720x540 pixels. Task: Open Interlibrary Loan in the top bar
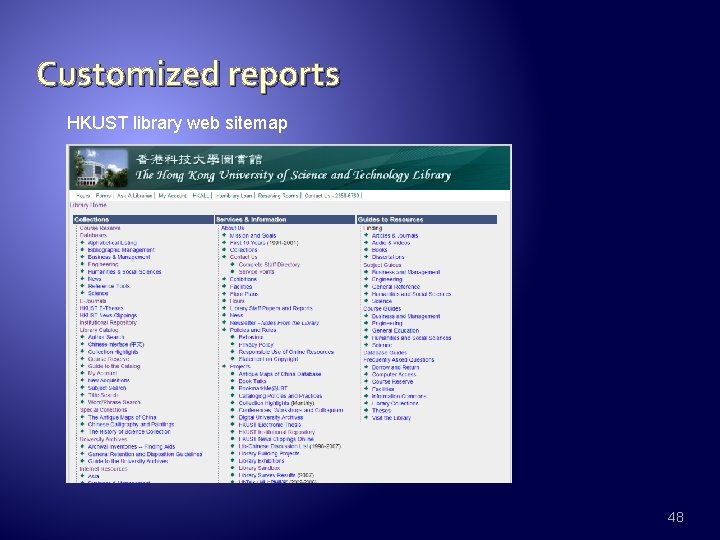(x=234, y=196)
